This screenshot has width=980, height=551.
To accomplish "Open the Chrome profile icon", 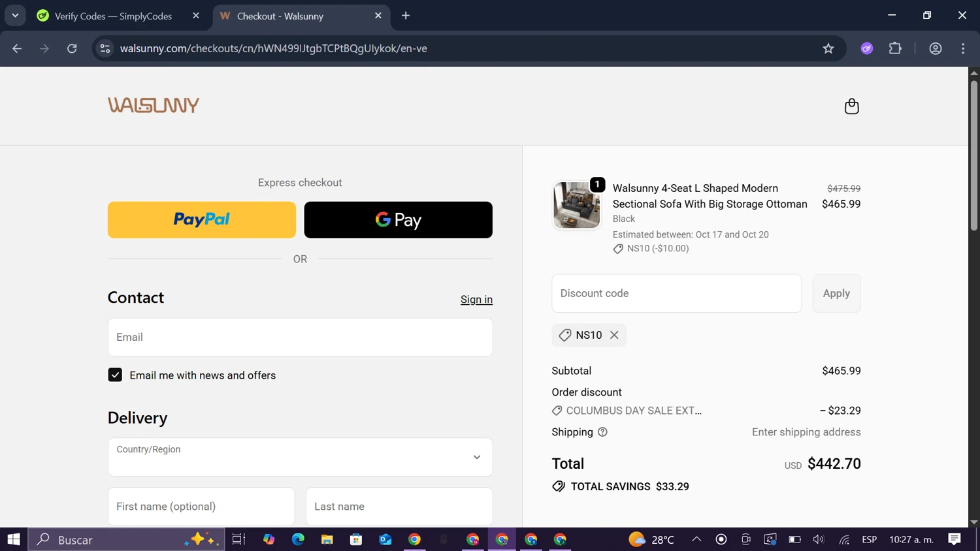I will coord(936,48).
